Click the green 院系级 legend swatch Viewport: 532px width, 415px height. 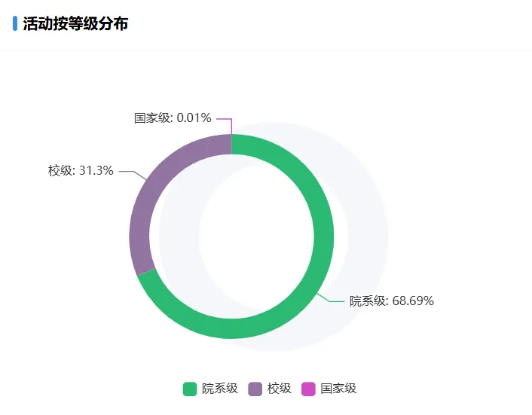pos(190,389)
